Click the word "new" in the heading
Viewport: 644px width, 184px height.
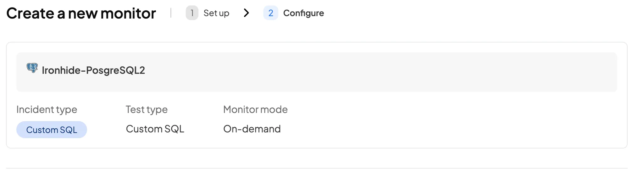pos(83,13)
